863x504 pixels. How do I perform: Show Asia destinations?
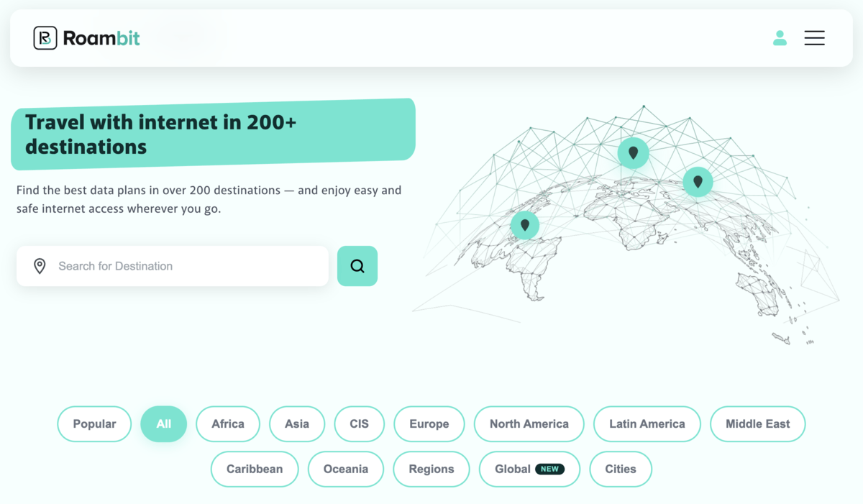pyautogui.click(x=297, y=424)
